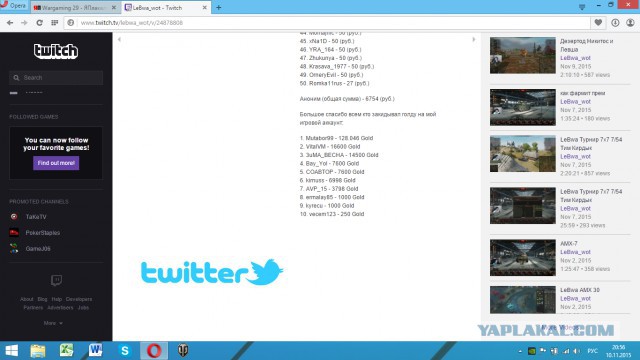The image size is (640, 360).
Task: Click the left arrow above the description
Action: [119, 40]
